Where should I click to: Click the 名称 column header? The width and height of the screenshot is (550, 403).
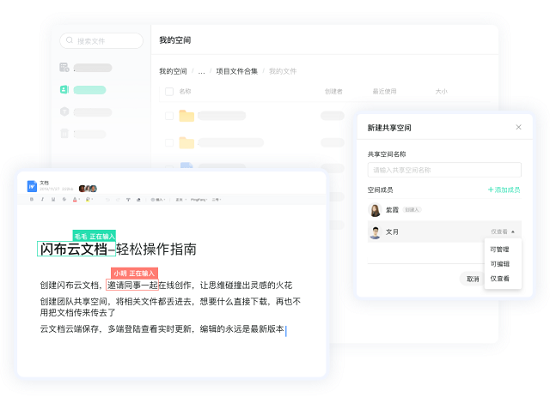pos(185,92)
